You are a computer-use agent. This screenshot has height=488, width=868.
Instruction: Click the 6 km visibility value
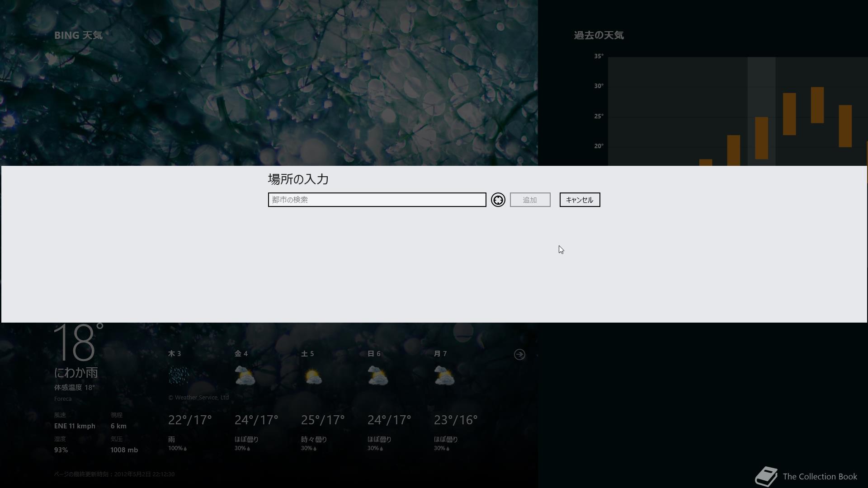(118, 426)
